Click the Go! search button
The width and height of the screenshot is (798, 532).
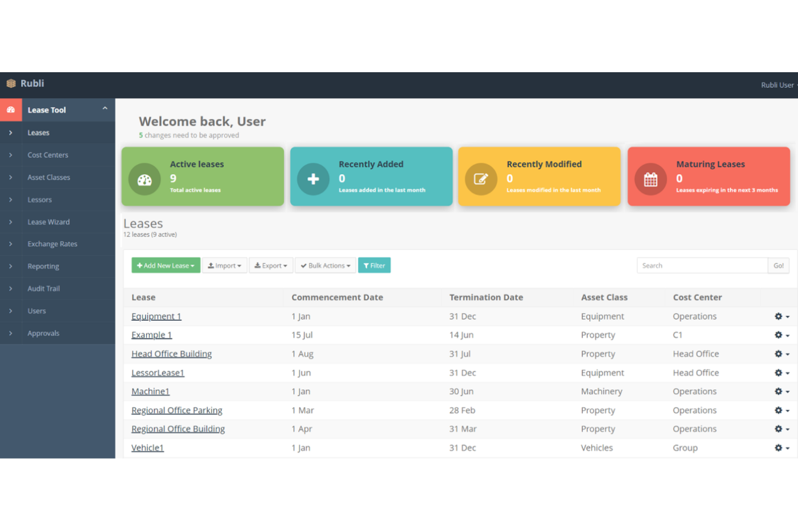click(x=779, y=265)
